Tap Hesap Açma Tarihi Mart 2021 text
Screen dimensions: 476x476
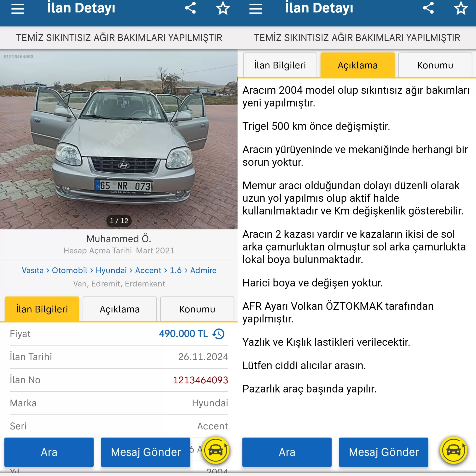[119, 251]
